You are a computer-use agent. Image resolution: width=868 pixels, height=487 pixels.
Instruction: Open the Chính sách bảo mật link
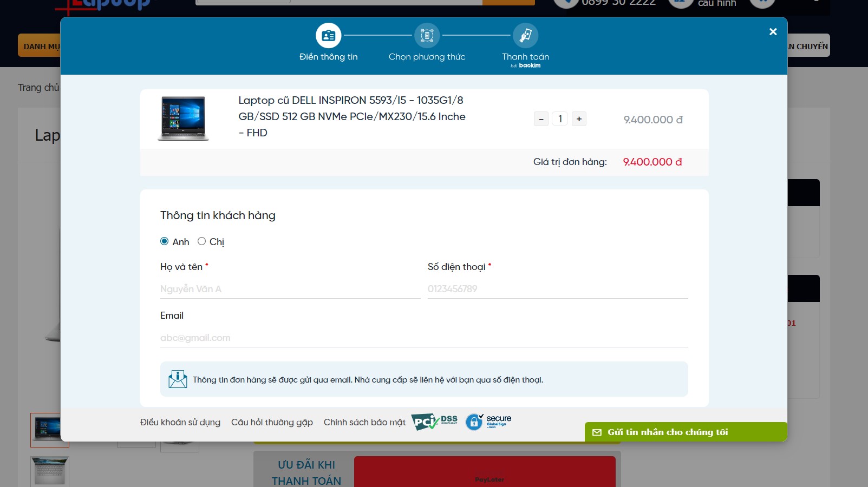click(364, 422)
